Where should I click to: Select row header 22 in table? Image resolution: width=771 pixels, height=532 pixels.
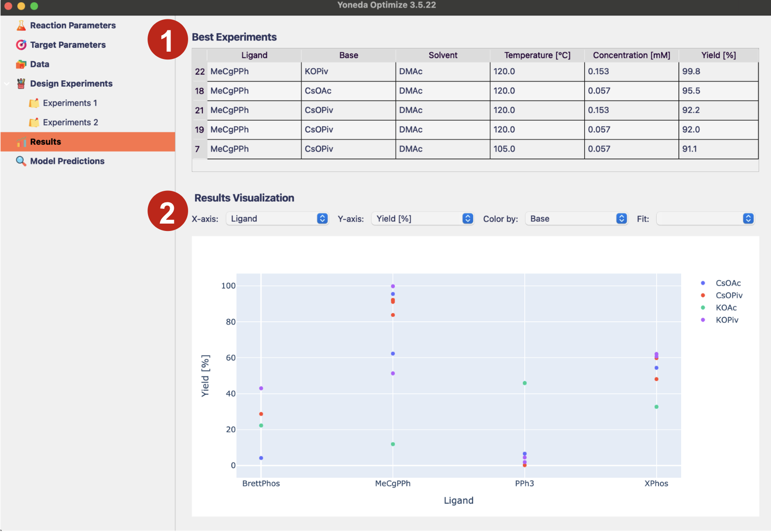200,71
